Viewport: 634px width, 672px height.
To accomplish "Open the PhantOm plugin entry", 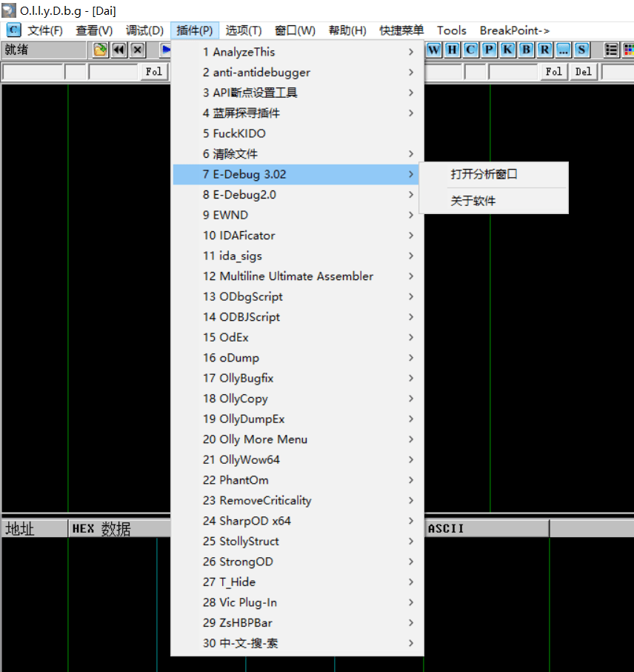I will point(297,480).
